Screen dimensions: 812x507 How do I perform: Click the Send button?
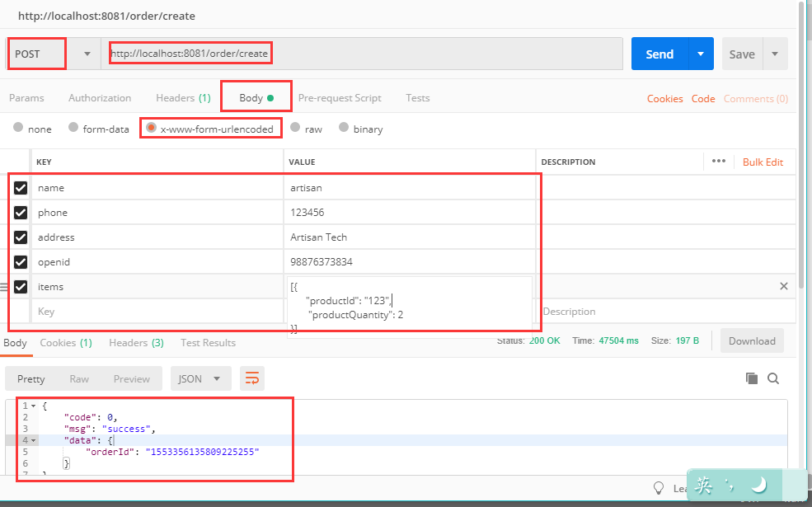click(659, 54)
